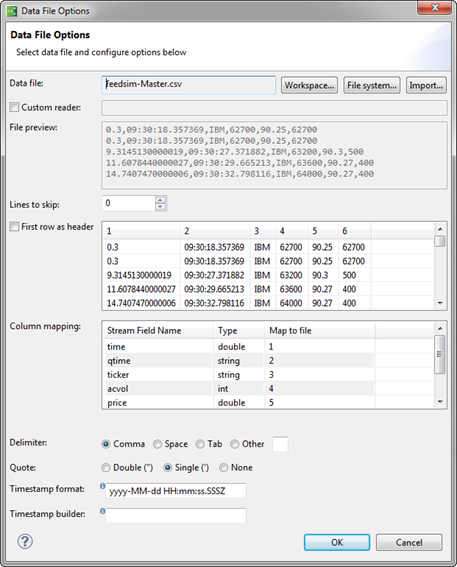Select the Space delimiter option

point(157,444)
